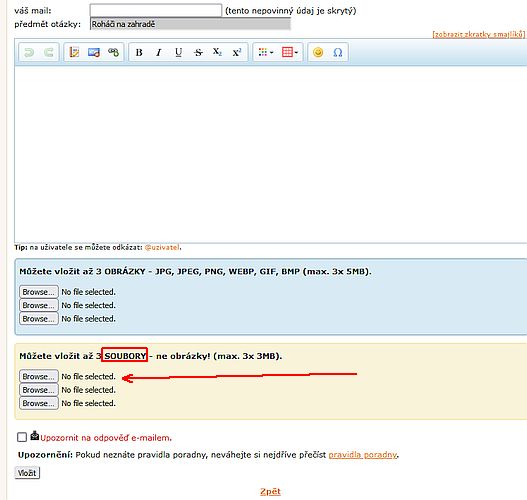Screen dimensions: 527x500
Task: Insert special character with Omega icon
Action: (338, 52)
